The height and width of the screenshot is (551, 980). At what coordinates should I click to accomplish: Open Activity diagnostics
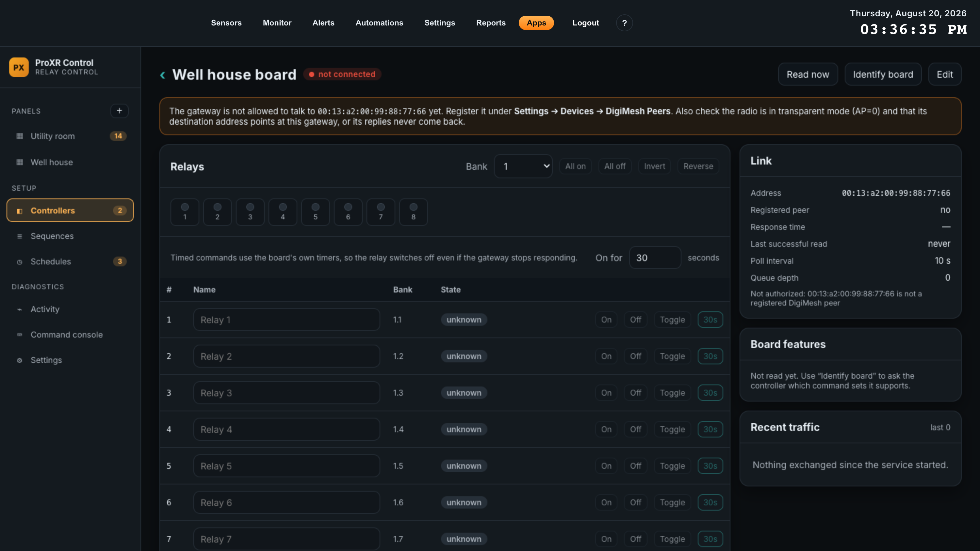tap(70, 309)
